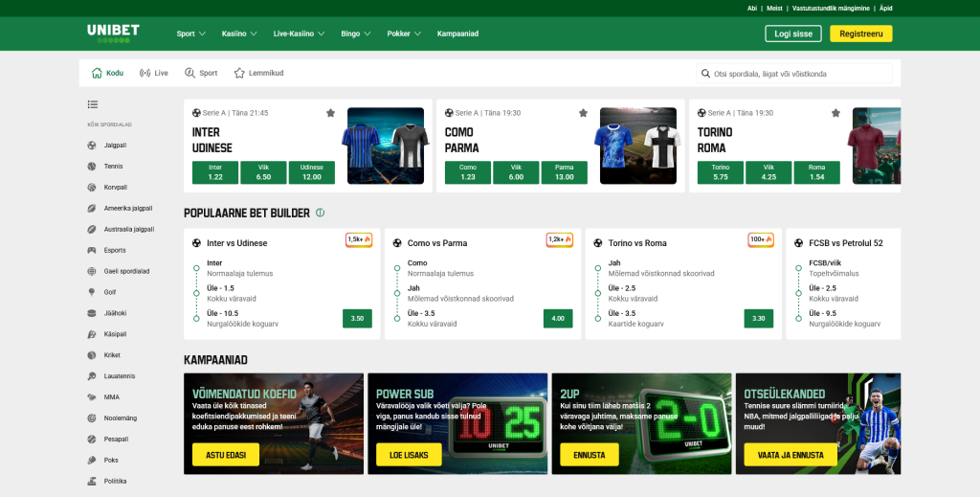This screenshot has height=497, width=980.
Task: Click the Registreeru button
Action: (860, 34)
